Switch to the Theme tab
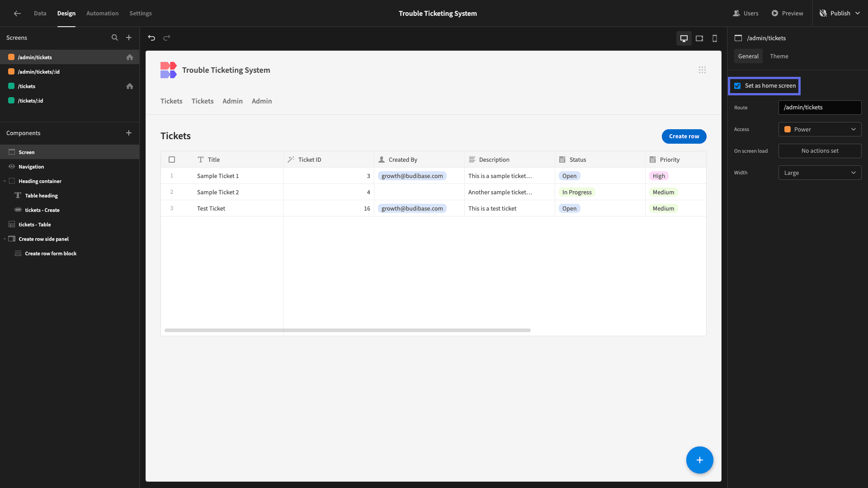 pyautogui.click(x=779, y=56)
